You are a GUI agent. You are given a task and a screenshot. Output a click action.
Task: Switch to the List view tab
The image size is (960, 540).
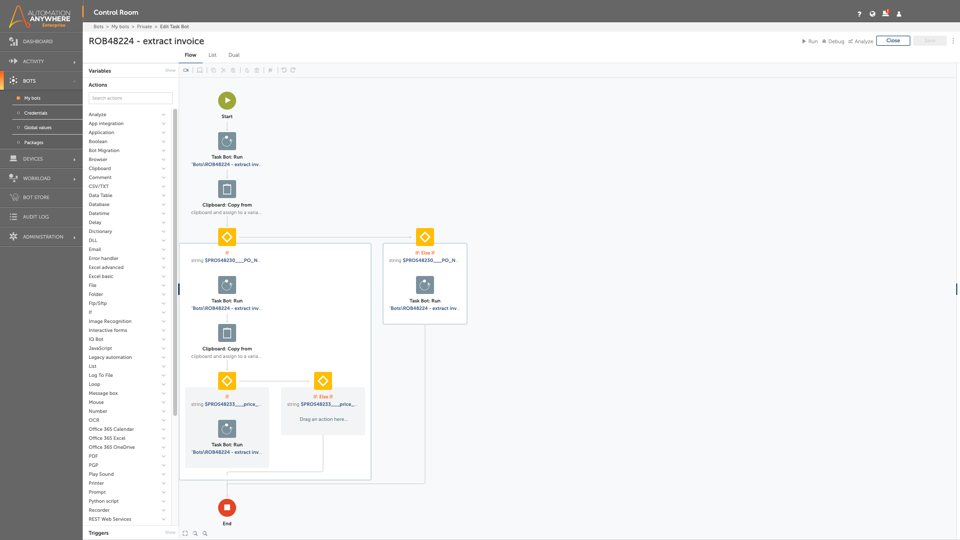(x=212, y=55)
